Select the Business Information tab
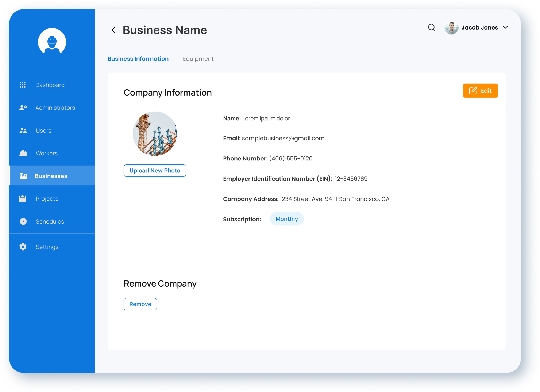The width and height of the screenshot is (540, 392). (x=138, y=59)
